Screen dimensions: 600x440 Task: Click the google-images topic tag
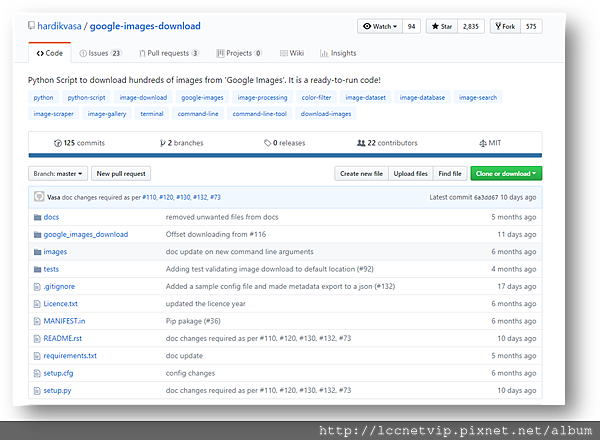[x=202, y=98]
